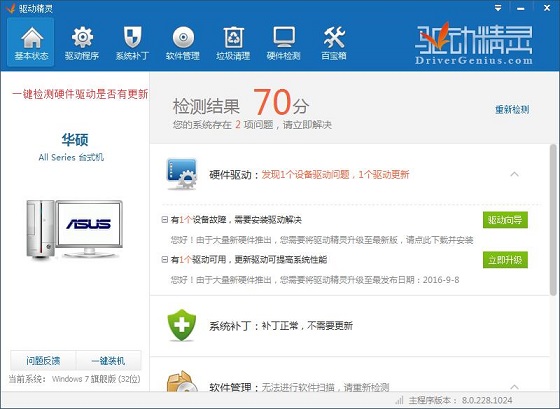Open the 基本状态 home tab
560x409 pixels.
pos(31,43)
